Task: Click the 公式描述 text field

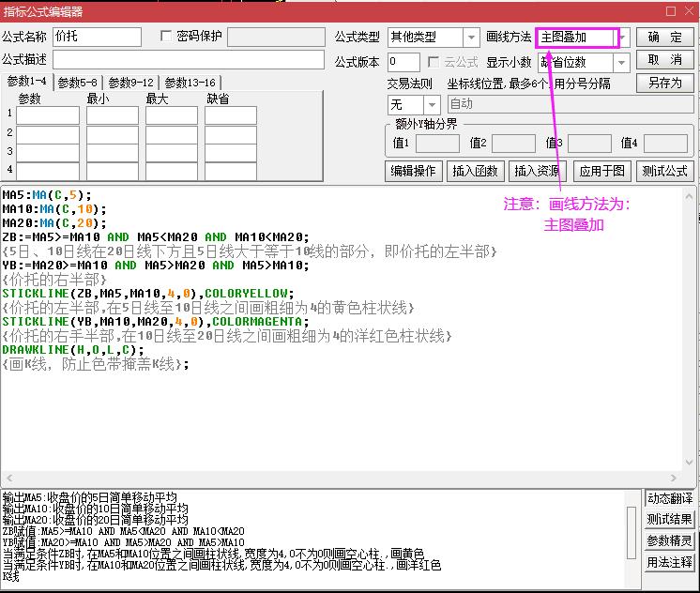Action: [187, 61]
